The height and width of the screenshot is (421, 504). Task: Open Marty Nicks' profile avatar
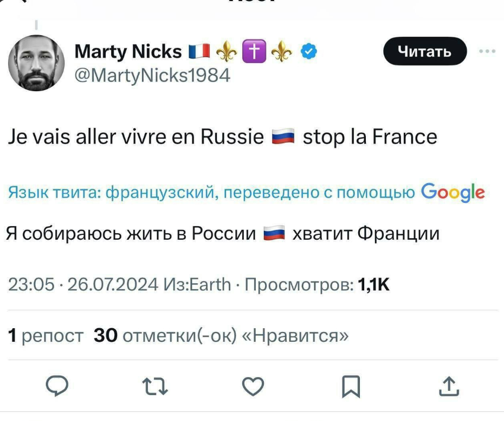tap(36, 63)
